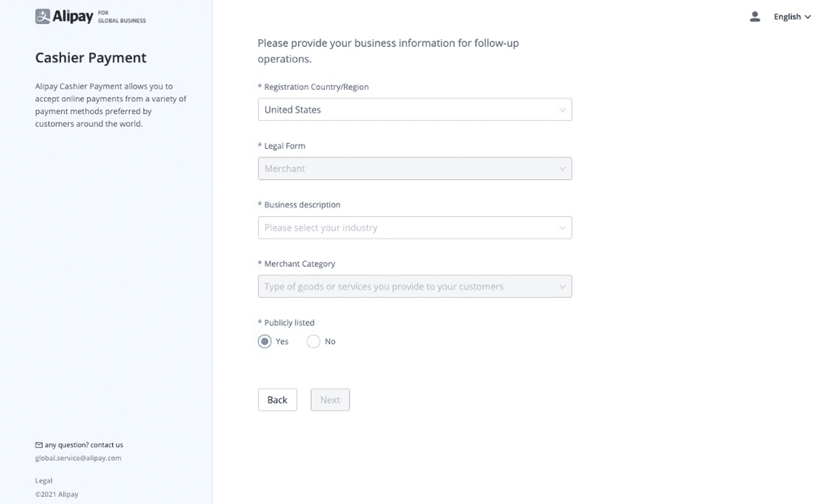
Task: Select Yes for Publicly listed
Action: (264, 341)
